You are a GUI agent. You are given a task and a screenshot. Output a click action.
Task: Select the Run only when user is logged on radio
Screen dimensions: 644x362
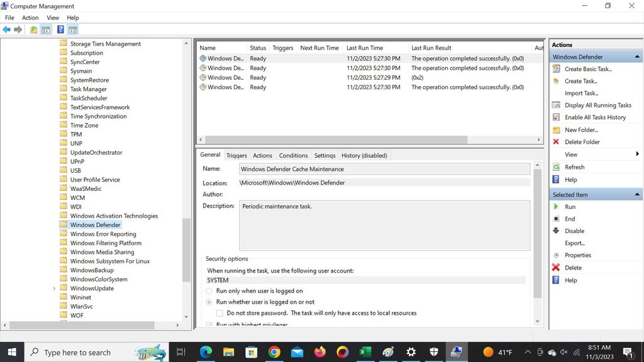pyautogui.click(x=209, y=291)
